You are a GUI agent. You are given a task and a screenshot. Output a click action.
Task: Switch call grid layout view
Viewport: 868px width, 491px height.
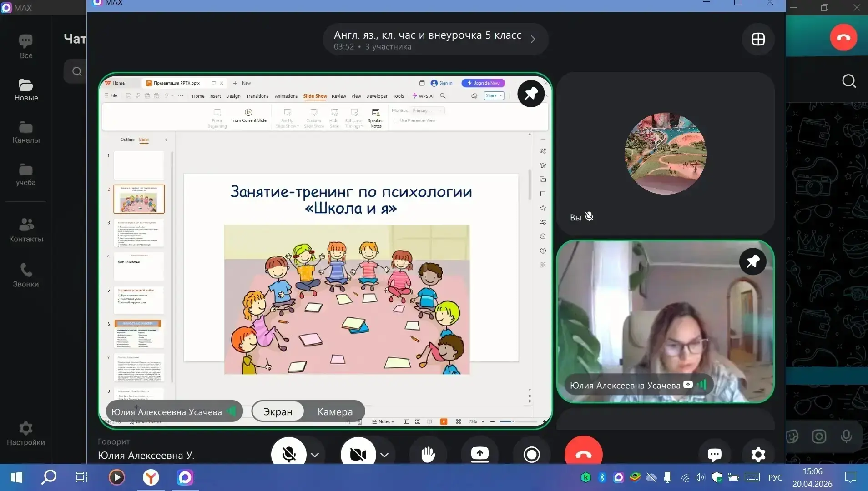click(758, 39)
